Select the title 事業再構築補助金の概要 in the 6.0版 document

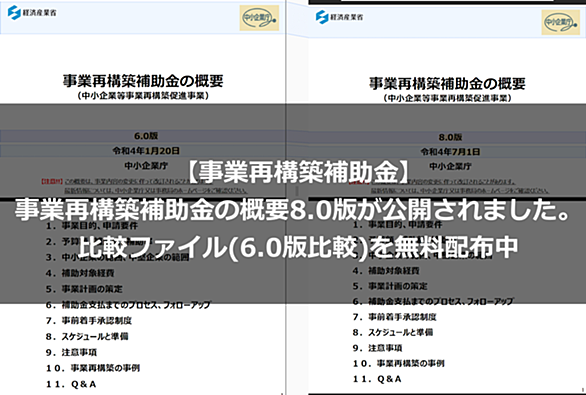point(143,81)
